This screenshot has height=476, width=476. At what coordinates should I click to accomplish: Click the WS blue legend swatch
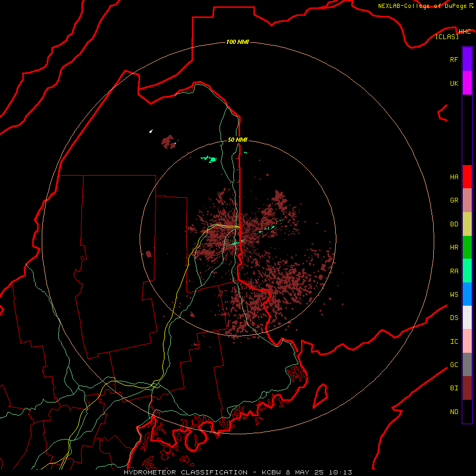pyautogui.click(x=467, y=294)
